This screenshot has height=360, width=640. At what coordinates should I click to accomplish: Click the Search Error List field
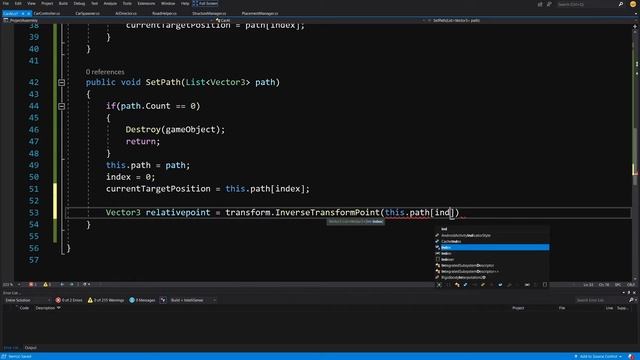coord(601,300)
